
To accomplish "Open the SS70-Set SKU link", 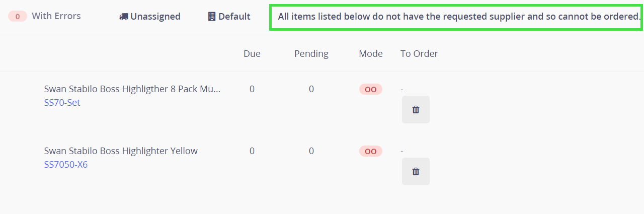I will click(x=62, y=103).
